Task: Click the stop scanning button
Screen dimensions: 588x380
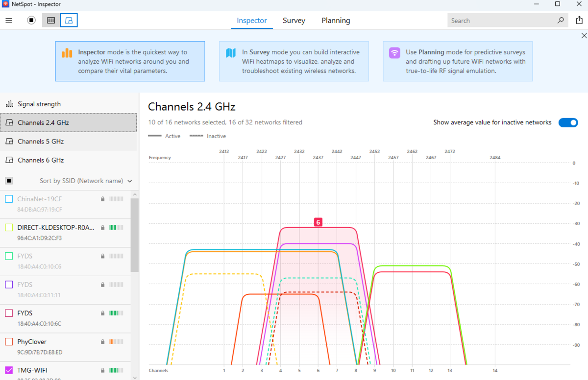Action: pyautogui.click(x=31, y=20)
